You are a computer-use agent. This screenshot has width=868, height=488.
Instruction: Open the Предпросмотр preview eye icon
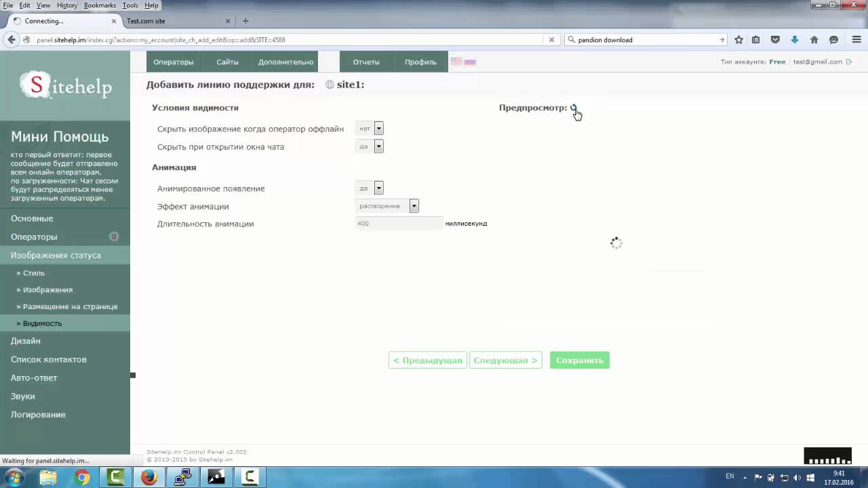[573, 108]
